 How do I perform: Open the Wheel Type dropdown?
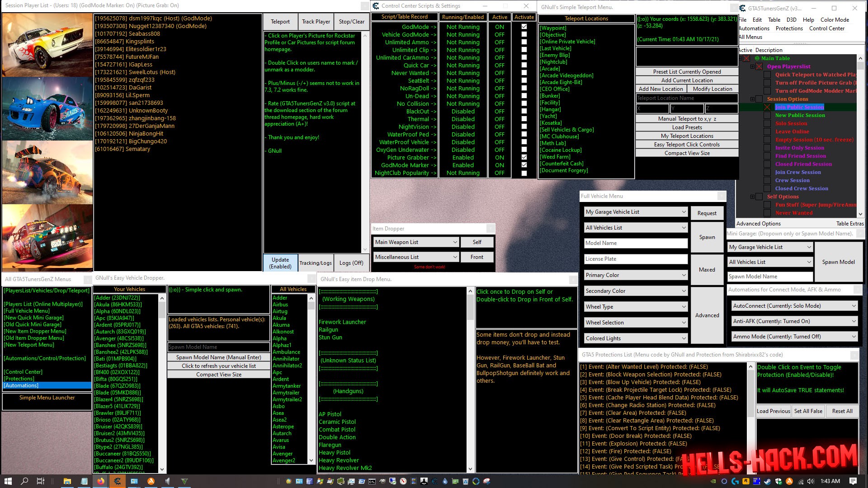pyautogui.click(x=636, y=307)
